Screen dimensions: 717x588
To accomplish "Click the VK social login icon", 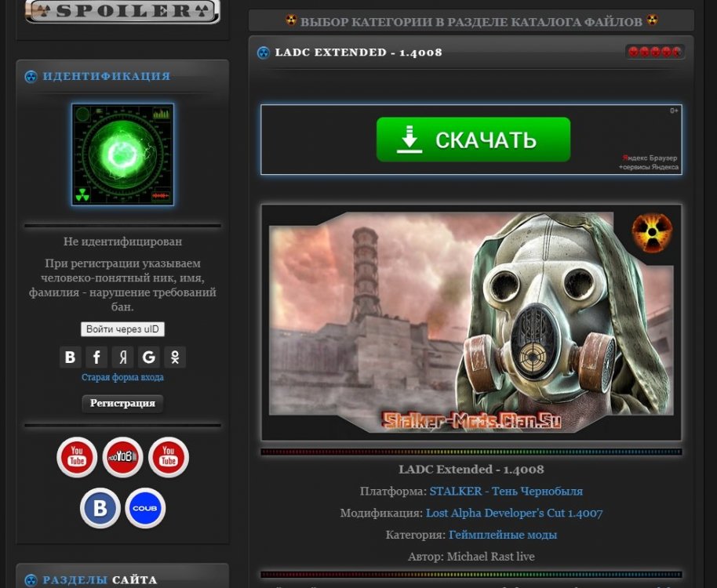I will pyautogui.click(x=70, y=357).
